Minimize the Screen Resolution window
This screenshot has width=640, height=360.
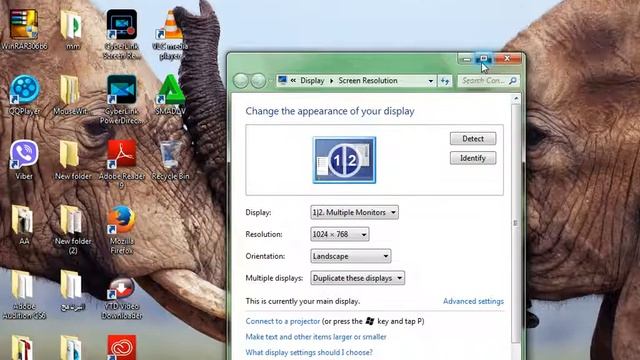(x=466, y=59)
